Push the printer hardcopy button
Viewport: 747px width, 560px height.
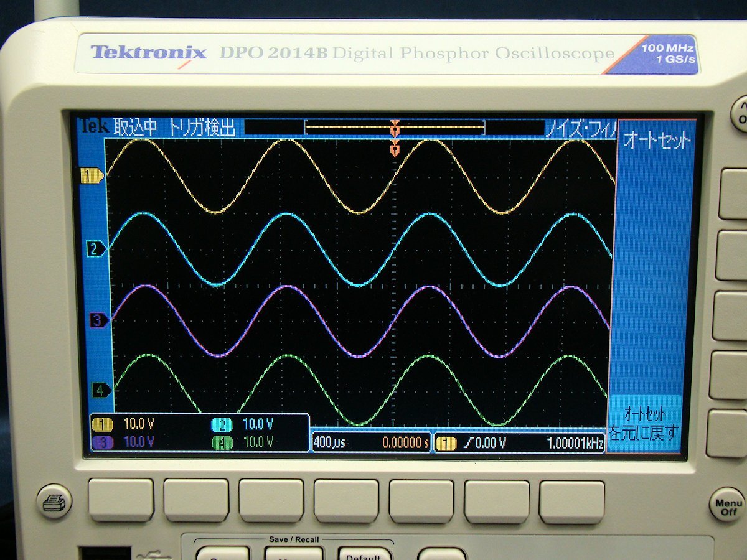tap(54, 502)
